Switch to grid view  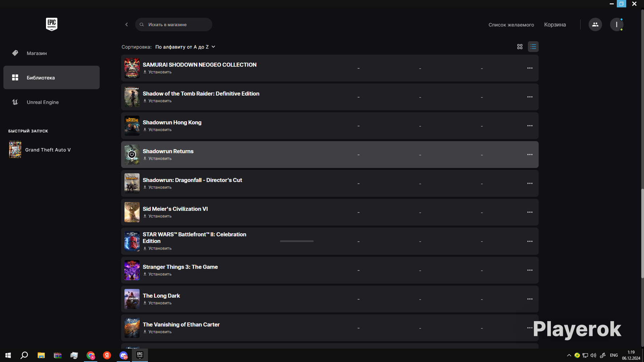(x=520, y=47)
